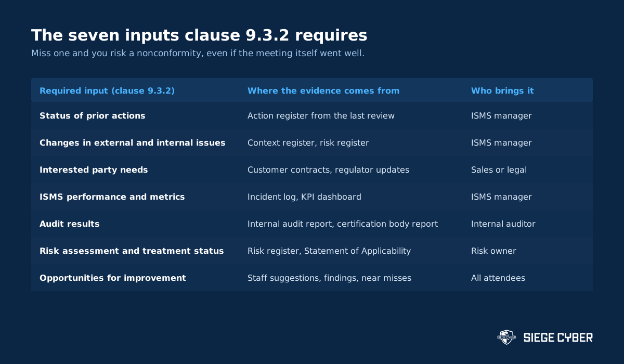The image size is (624, 364).
Task: Click the 'Status of prior actions' cell
Action: pos(93,115)
